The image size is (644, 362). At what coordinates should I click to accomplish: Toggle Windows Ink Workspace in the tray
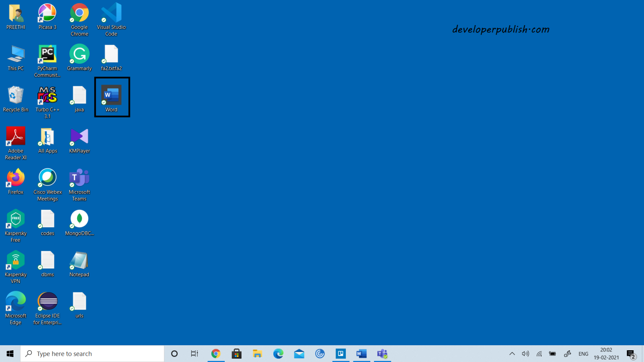pyautogui.click(x=567, y=354)
